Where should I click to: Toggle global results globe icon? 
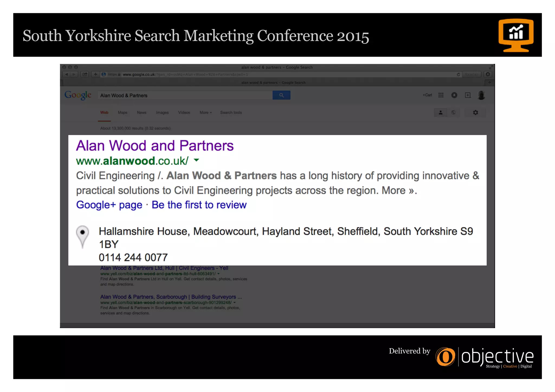pyautogui.click(x=453, y=113)
